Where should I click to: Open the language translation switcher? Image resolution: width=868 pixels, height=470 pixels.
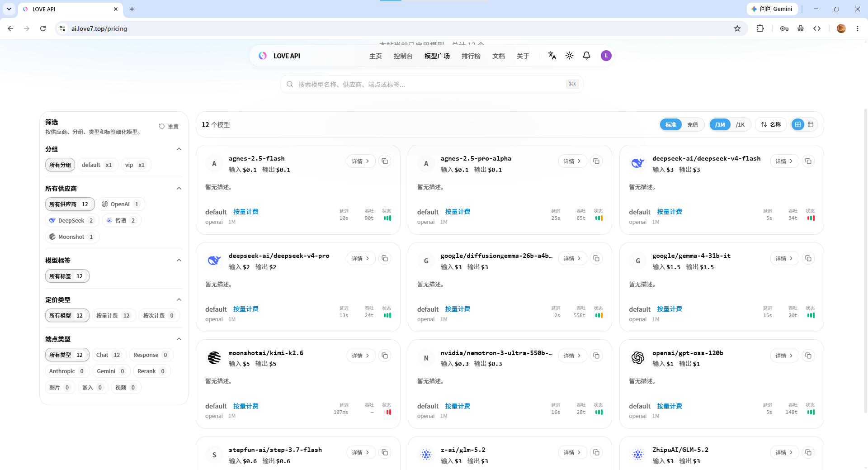(552, 56)
